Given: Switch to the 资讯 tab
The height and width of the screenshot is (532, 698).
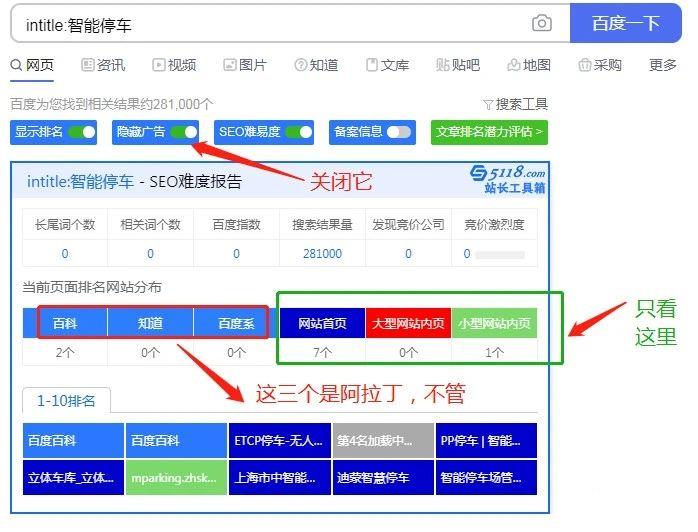Looking at the screenshot, I should pos(103,65).
